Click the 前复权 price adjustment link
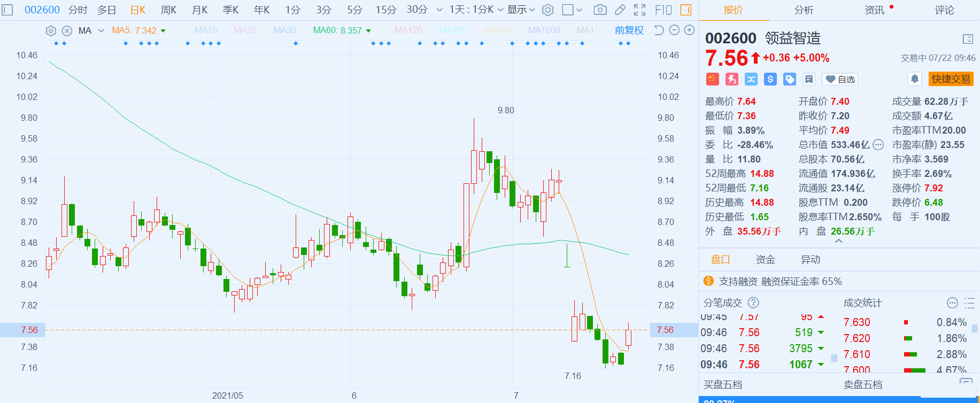 click(629, 30)
